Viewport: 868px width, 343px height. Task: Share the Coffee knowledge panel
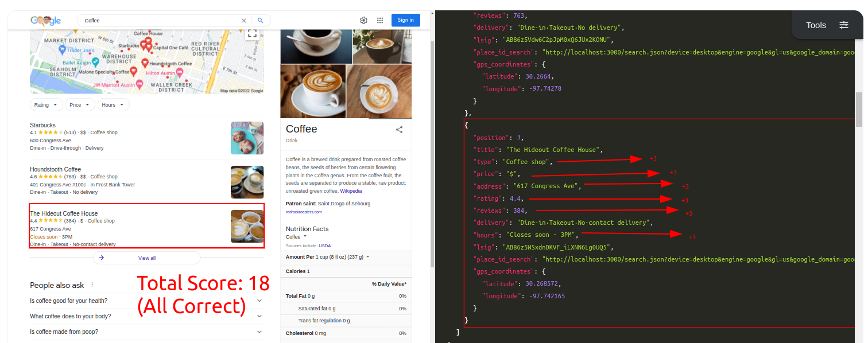[x=399, y=130]
